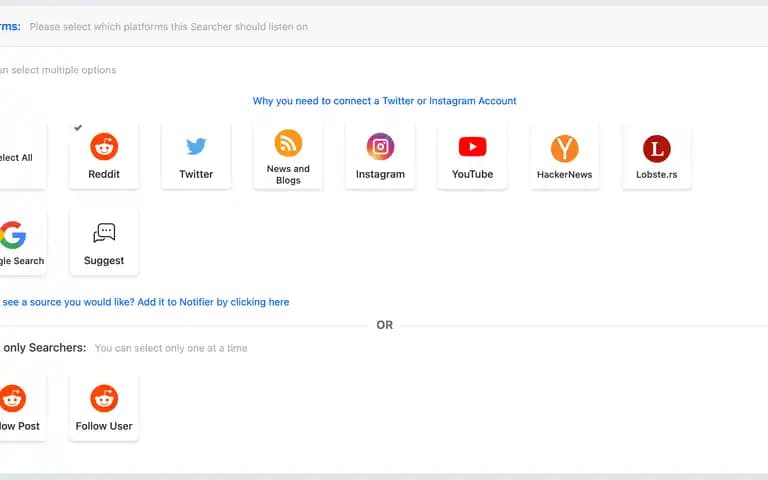Click the Select All card
Viewport: 768px width, 480px height.
(23, 157)
